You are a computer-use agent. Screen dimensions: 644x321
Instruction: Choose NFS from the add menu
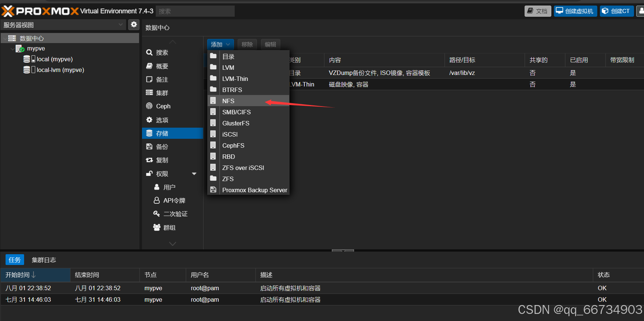click(248, 101)
